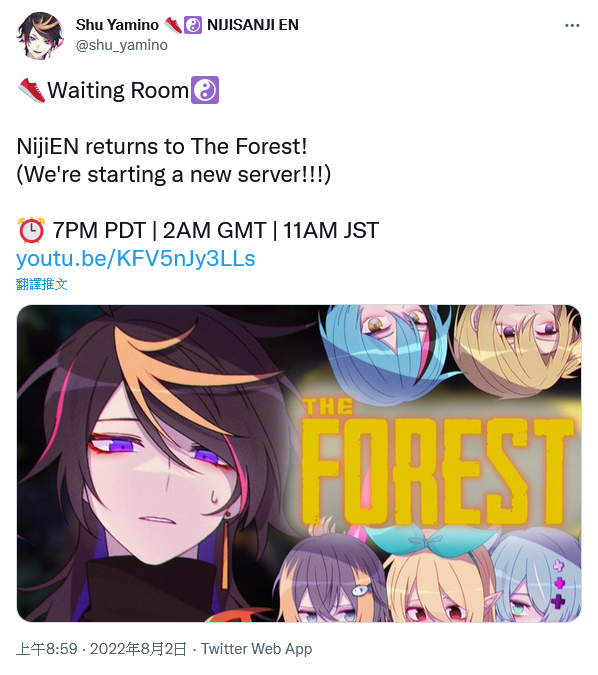The image size is (598, 675).
Task: Open the youtu.be/KFV5nJy3LLs link
Action: [136, 258]
